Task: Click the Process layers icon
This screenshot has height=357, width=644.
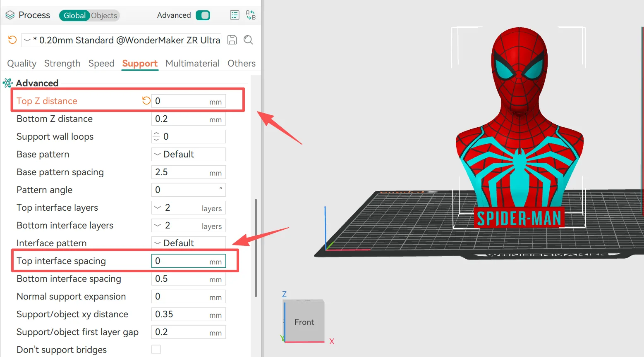Action: tap(10, 15)
